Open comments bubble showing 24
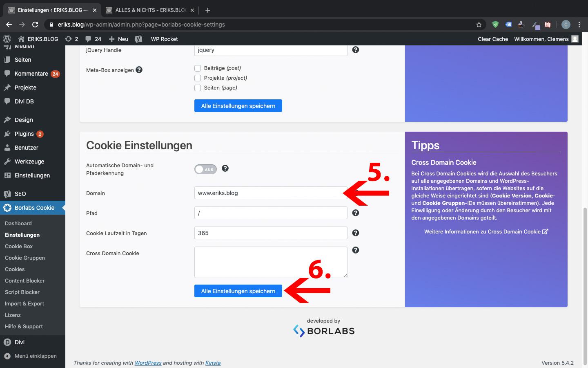Viewport: 588px width, 368px height. (x=93, y=39)
